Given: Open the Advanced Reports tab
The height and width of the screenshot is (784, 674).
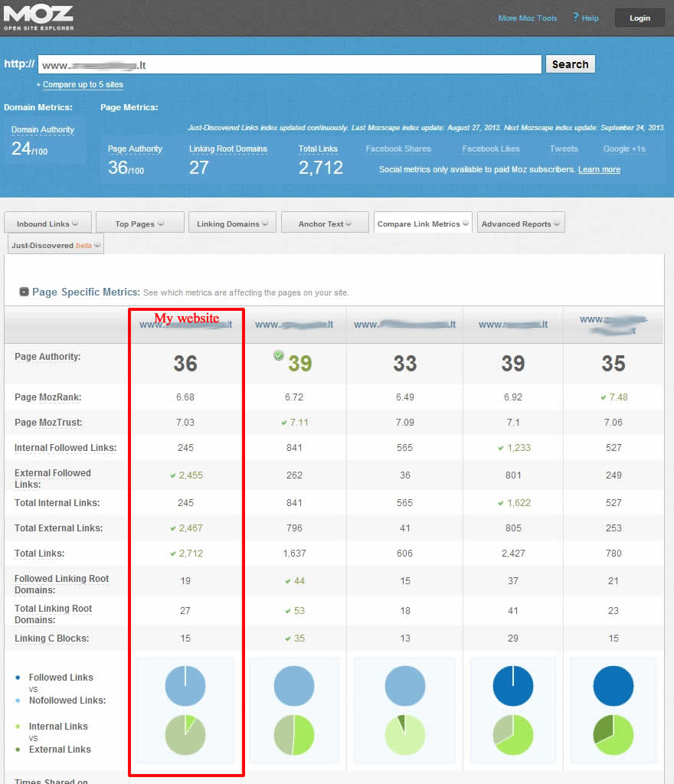Looking at the screenshot, I should [x=516, y=224].
